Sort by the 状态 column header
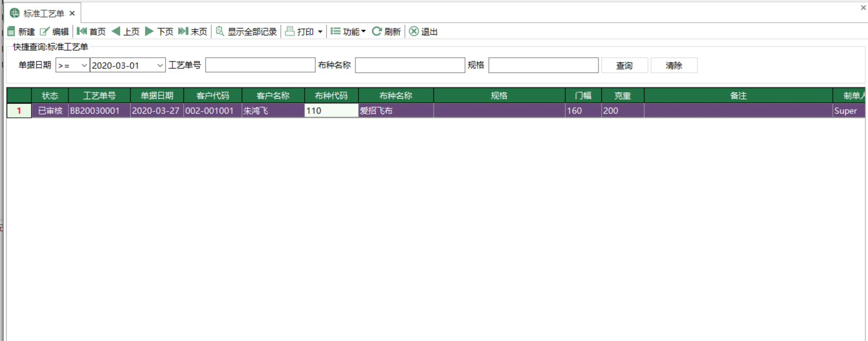This screenshot has width=868, height=341. [50, 96]
